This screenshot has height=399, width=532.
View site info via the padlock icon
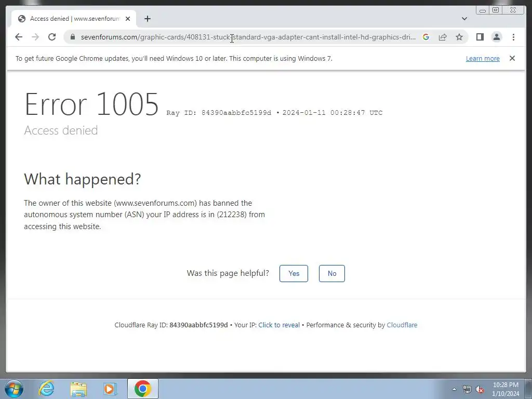pos(73,37)
